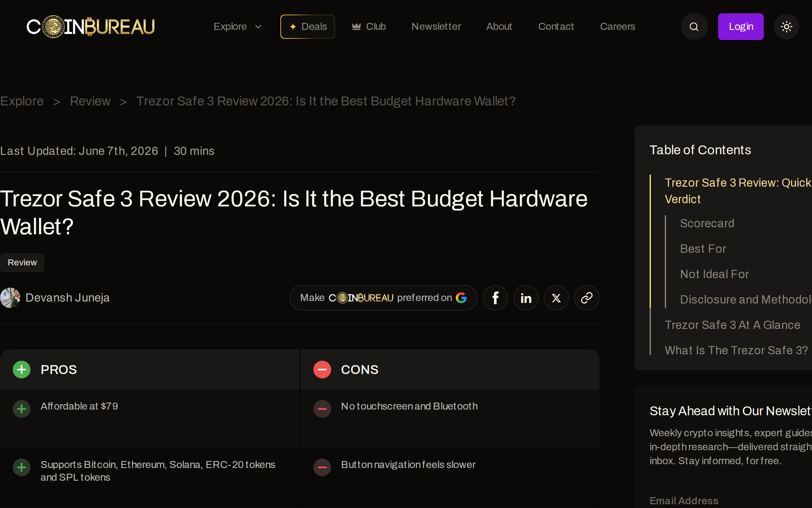Go to the Careers page
The image size is (812, 508).
pyautogui.click(x=617, y=27)
